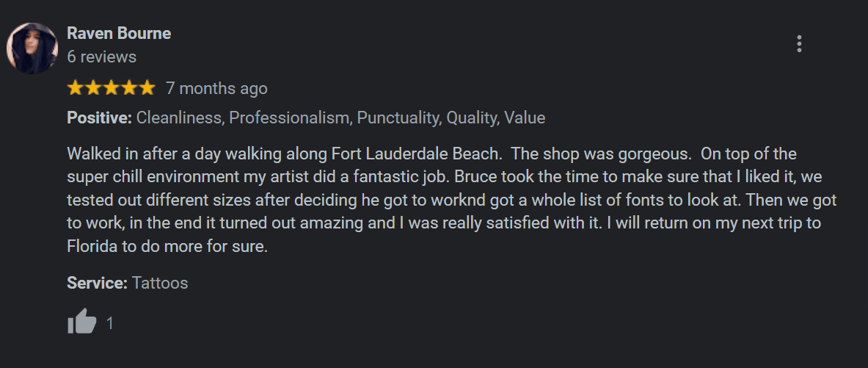This screenshot has width=868, height=368.
Task: Click the word "Cleanliness" in positive attributes
Action: [x=179, y=118]
